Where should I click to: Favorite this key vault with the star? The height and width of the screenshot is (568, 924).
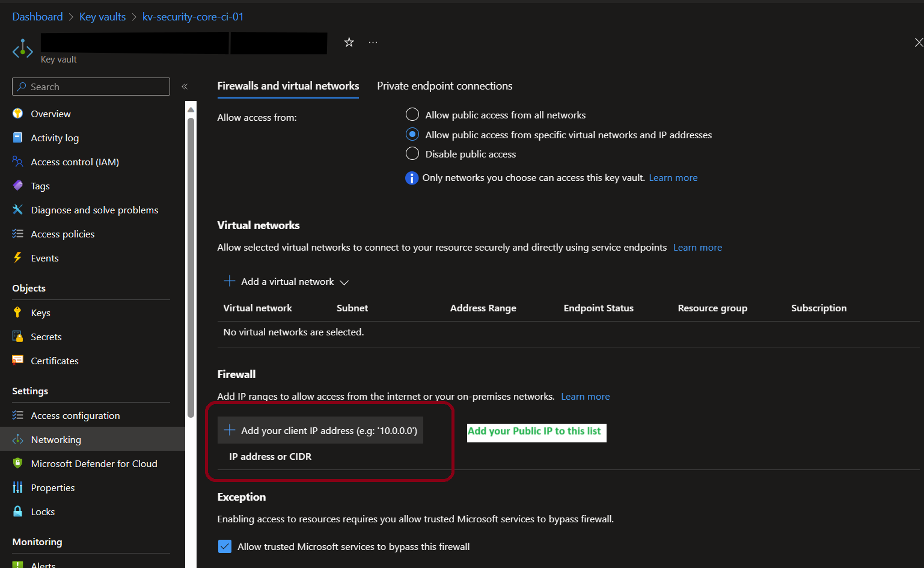349,42
